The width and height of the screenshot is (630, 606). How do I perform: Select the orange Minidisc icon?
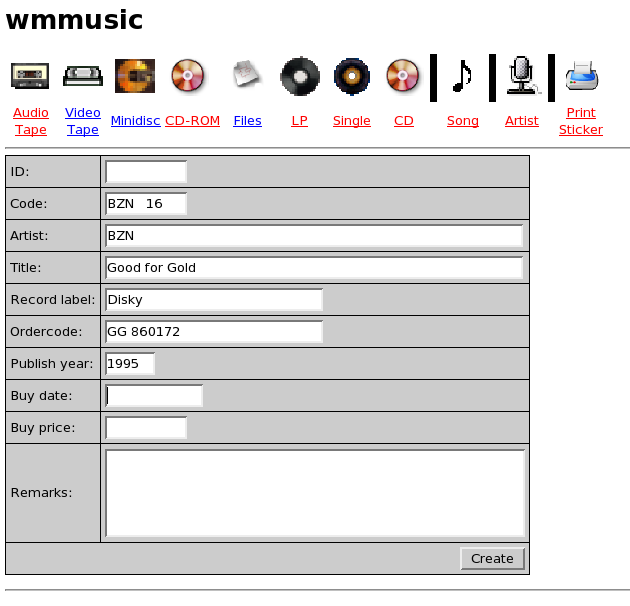[135, 76]
